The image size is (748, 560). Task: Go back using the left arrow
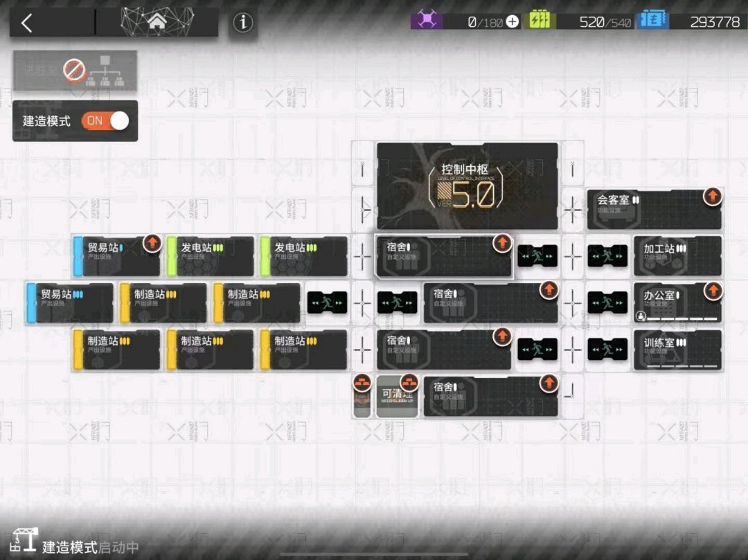pos(27,23)
